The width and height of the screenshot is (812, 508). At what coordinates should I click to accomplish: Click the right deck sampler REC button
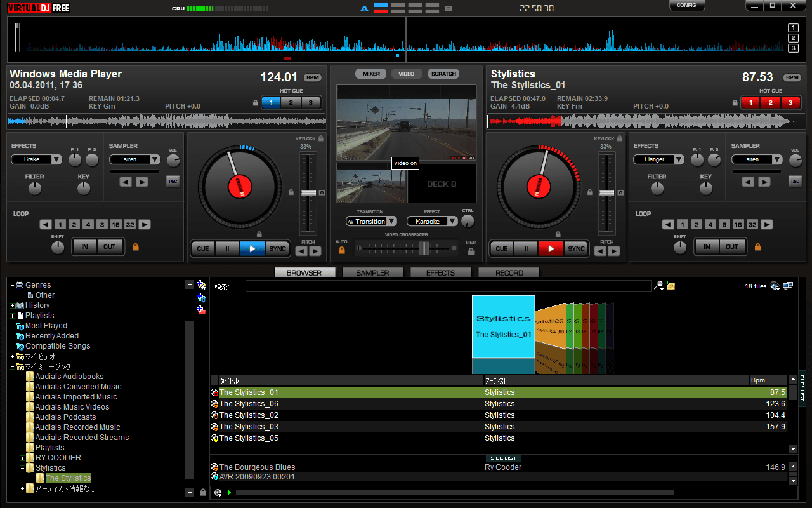point(795,181)
